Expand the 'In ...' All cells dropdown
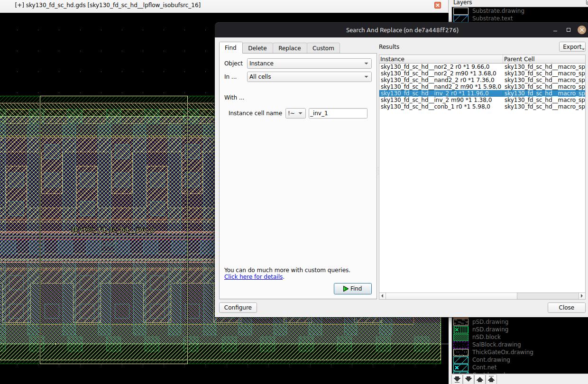The height and width of the screenshot is (384, 588). (309, 77)
